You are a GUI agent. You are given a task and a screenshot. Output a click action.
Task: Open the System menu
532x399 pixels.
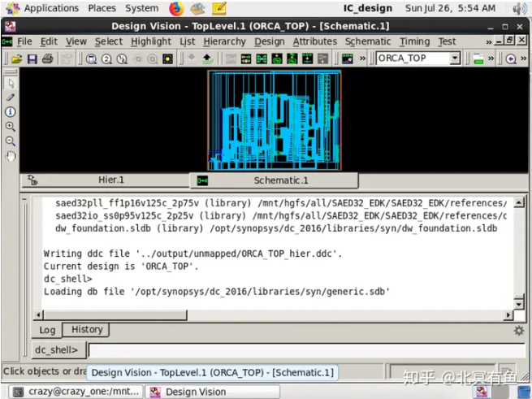pos(142,8)
